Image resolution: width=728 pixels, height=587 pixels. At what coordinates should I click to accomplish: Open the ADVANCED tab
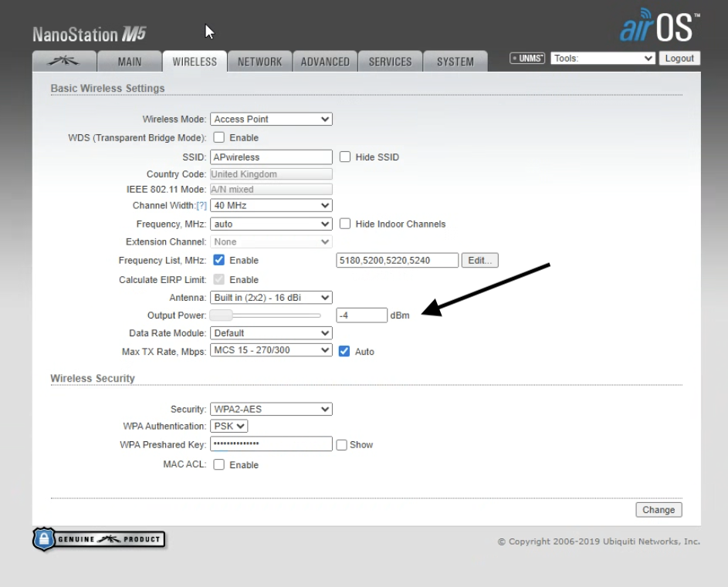point(325,61)
